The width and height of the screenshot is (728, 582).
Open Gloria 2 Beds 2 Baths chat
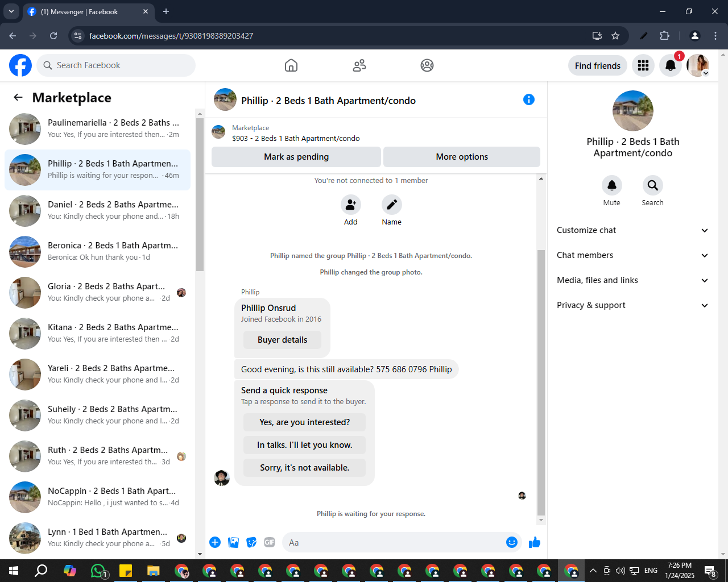pos(98,293)
